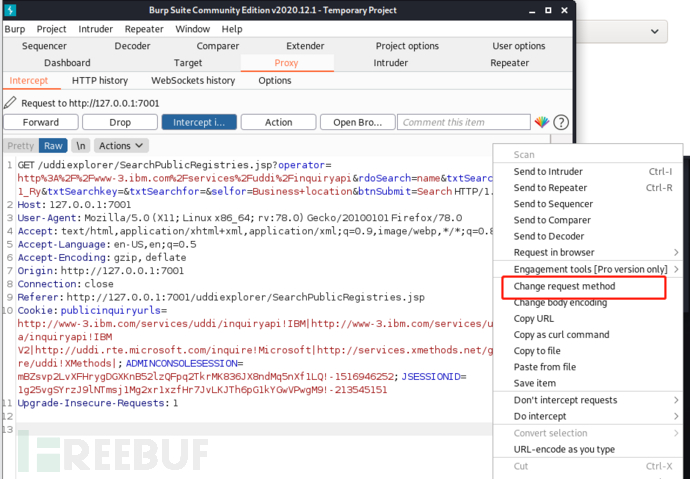Switch to the Sequencer tab
The height and width of the screenshot is (479, 690).
tap(44, 46)
